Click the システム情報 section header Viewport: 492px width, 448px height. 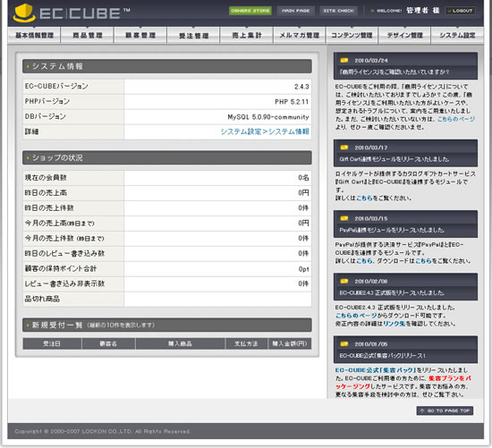[167, 66]
